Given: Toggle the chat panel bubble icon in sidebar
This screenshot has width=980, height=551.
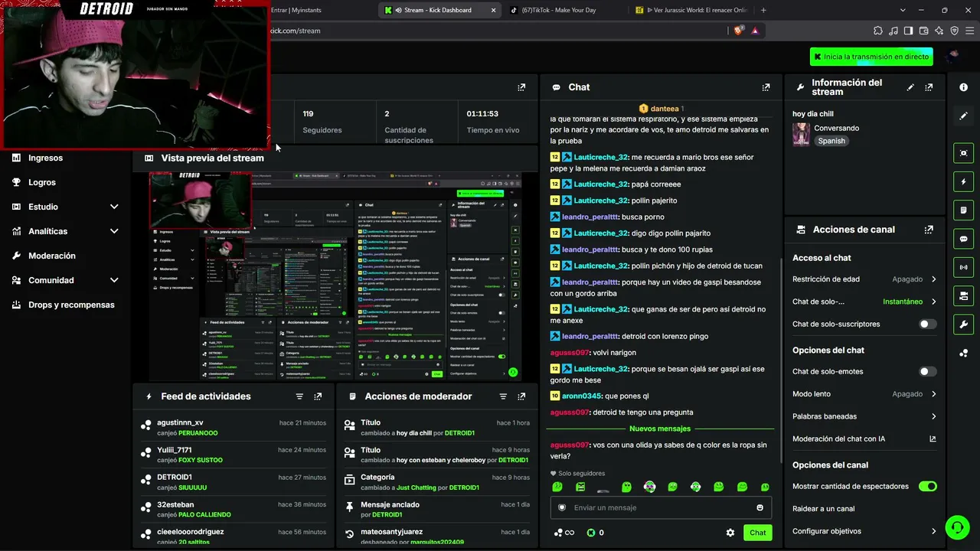Looking at the screenshot, I should point(963,239).
